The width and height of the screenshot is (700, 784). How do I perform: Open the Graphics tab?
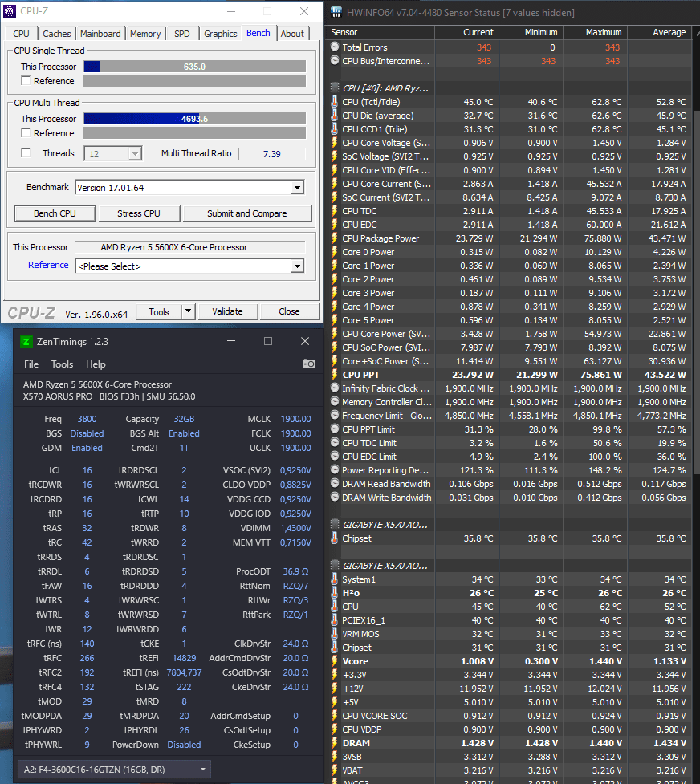[220, 34]
